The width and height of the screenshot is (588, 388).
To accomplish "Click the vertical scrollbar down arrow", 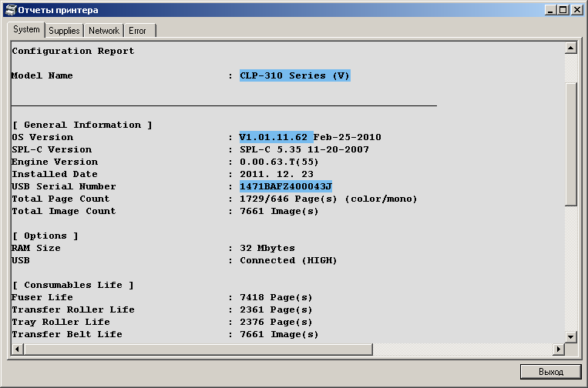I will click(570, 336).
